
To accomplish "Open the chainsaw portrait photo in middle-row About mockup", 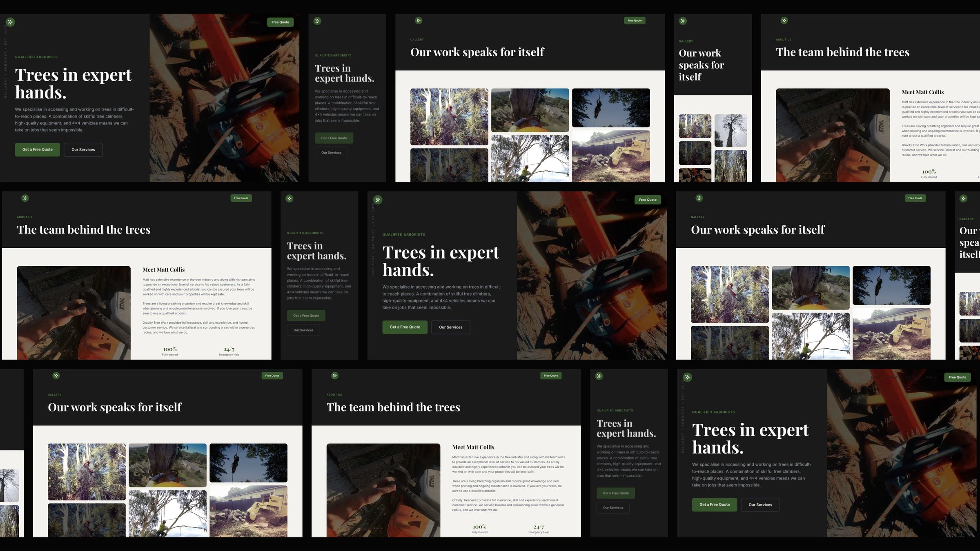I will click(x=73, y=313).
